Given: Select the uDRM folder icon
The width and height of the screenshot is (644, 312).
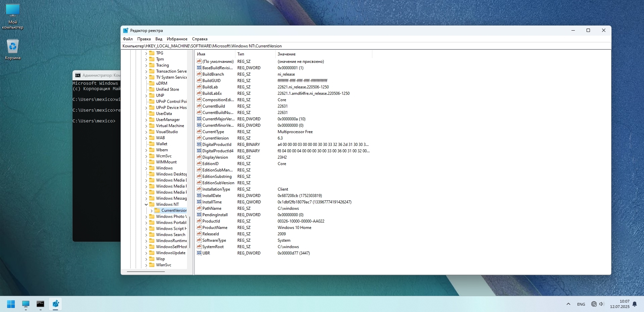Looking at the screenshot, I should [152, 83].
